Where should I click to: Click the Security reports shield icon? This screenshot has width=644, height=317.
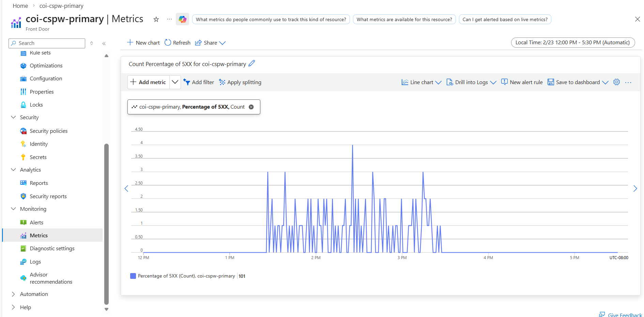click(x=23, y=196)
